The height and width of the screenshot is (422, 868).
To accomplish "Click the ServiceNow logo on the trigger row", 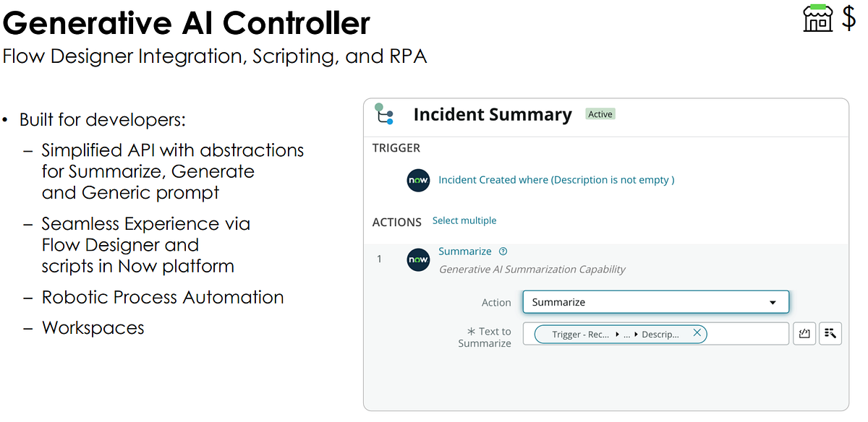I will pyautogui.click(x=418, y=180).
